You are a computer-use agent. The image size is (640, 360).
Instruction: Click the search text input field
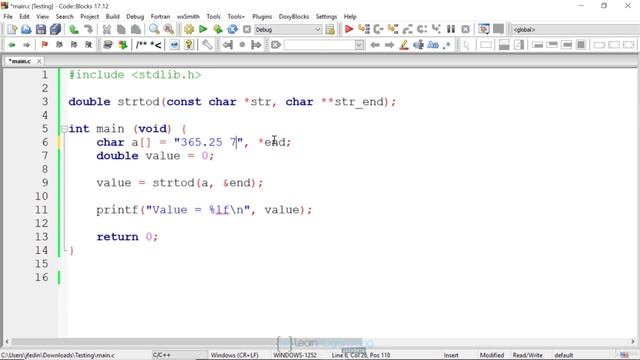(320, 45)
